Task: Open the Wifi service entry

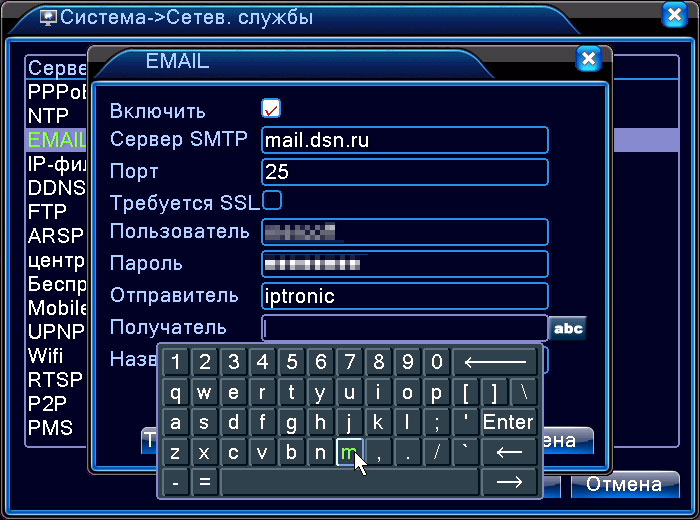Action: (46, 356)
